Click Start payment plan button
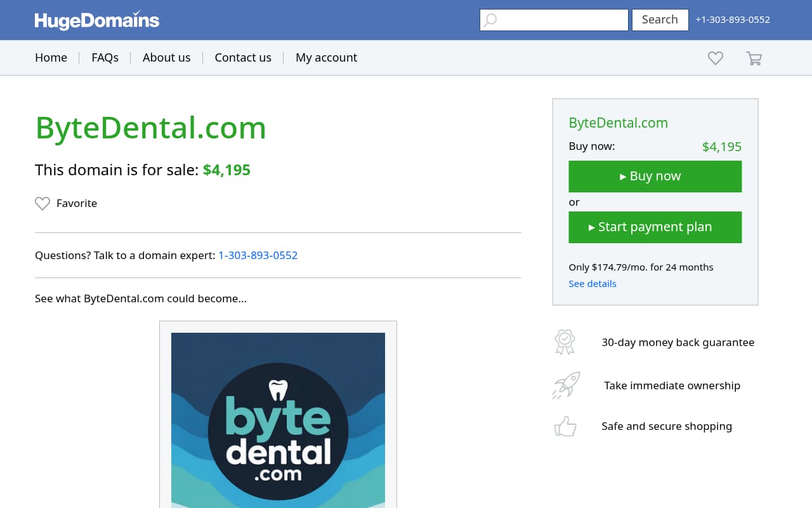The width and height of the screenshot is (812, 508). (x=655, y=227)
